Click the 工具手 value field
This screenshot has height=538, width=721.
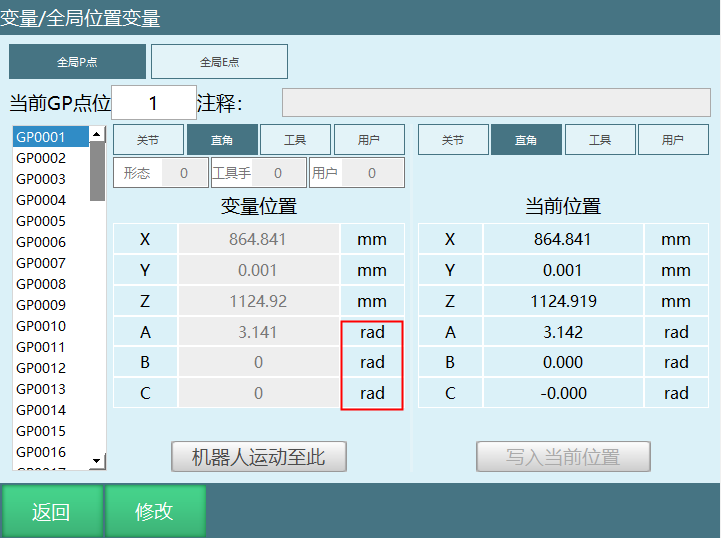(x=279, y=173)
